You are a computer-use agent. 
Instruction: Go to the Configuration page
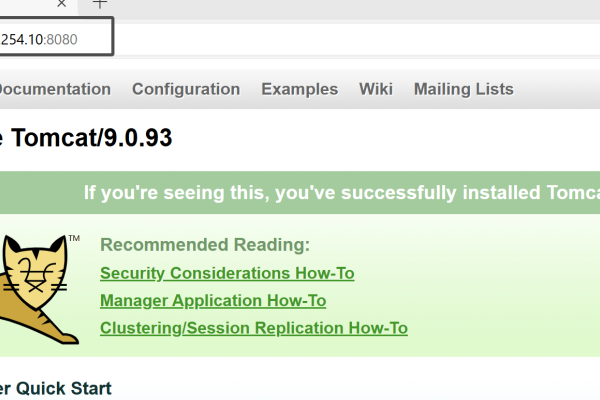click(x=186, y=89)
